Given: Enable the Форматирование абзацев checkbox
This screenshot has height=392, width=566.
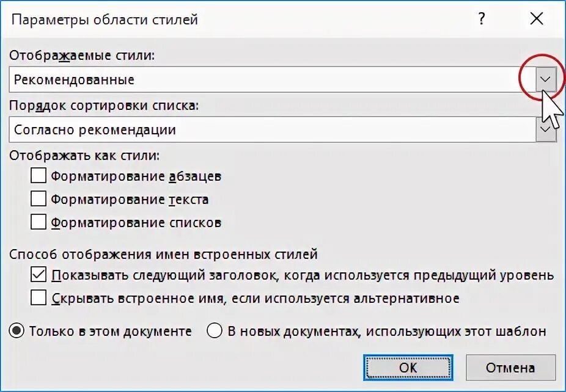Looking at the screenshot, I should pyautogui.click(x=39, y=176).
